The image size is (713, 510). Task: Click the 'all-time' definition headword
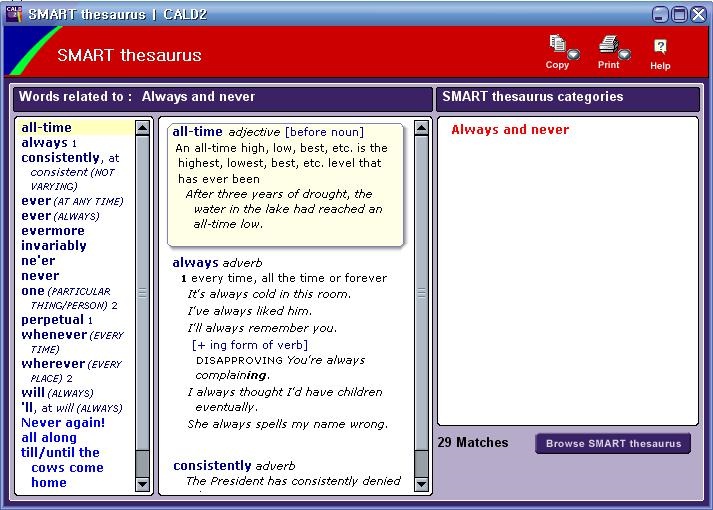[197, 132]
